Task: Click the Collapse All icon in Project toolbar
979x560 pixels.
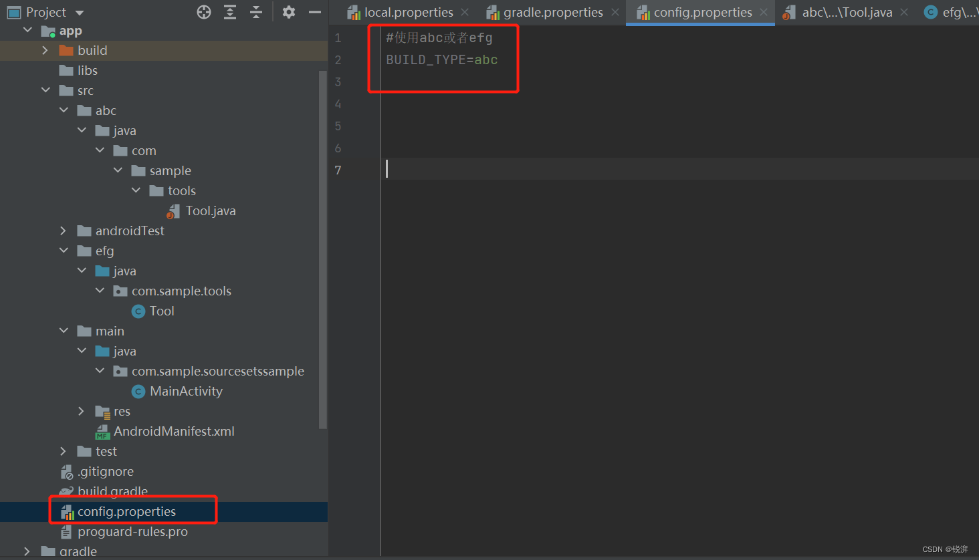Action: point(255,11)
